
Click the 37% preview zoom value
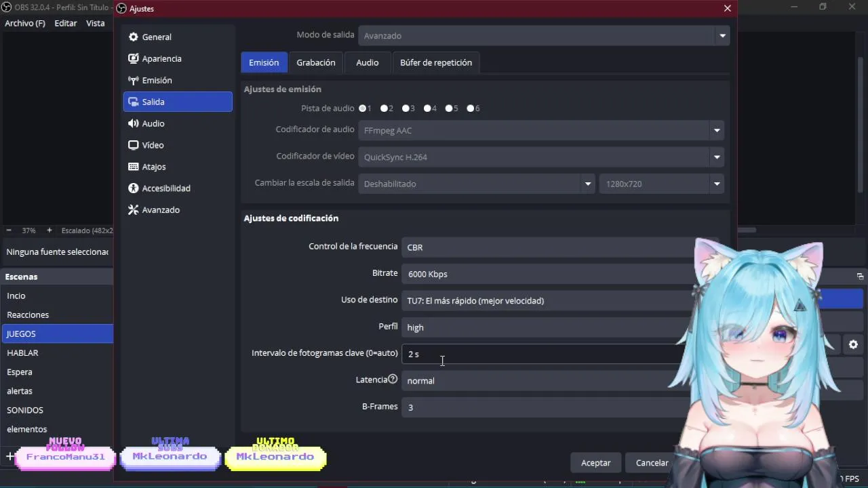tap(28, 230)
